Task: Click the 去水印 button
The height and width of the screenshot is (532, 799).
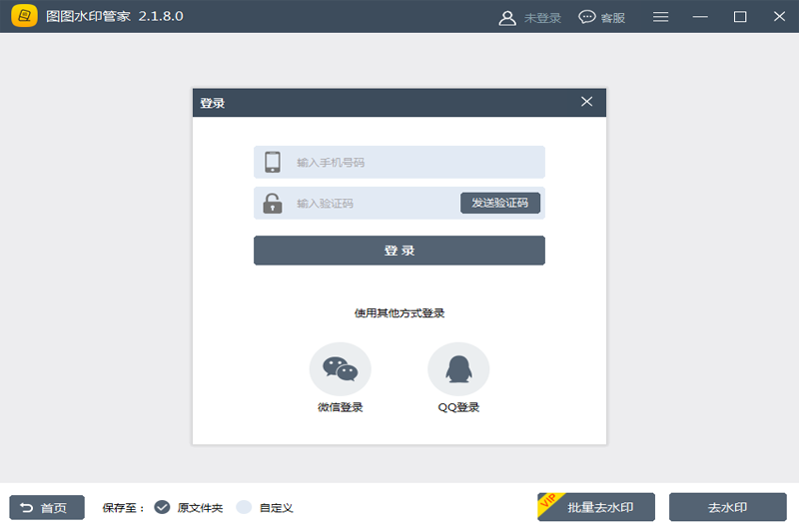Action: coord(727,507)
